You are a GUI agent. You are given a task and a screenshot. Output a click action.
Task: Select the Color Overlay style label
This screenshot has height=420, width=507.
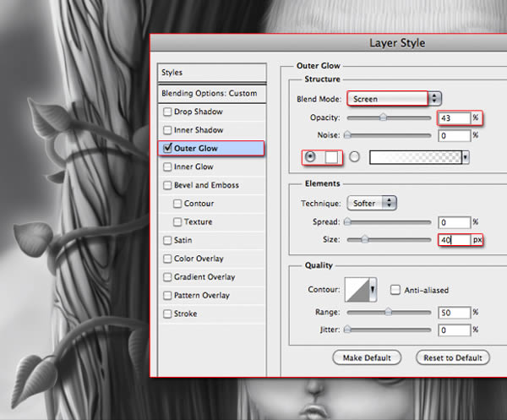point(199,259)
